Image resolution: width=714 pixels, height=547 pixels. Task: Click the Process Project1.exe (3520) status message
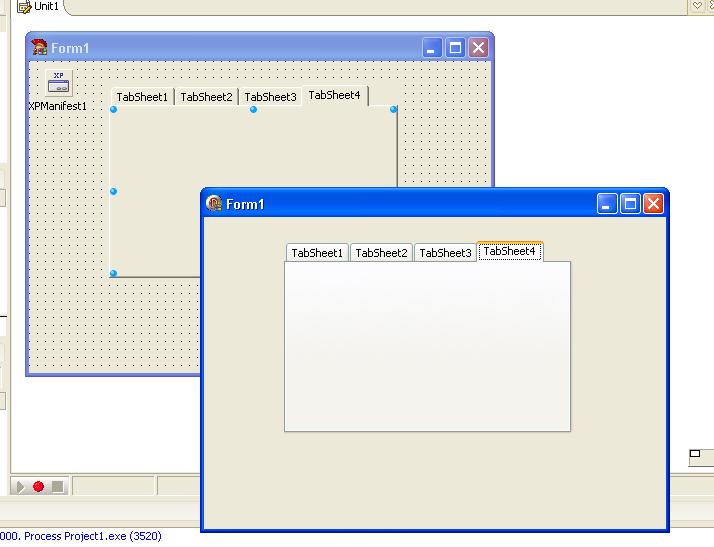point(92,536)
